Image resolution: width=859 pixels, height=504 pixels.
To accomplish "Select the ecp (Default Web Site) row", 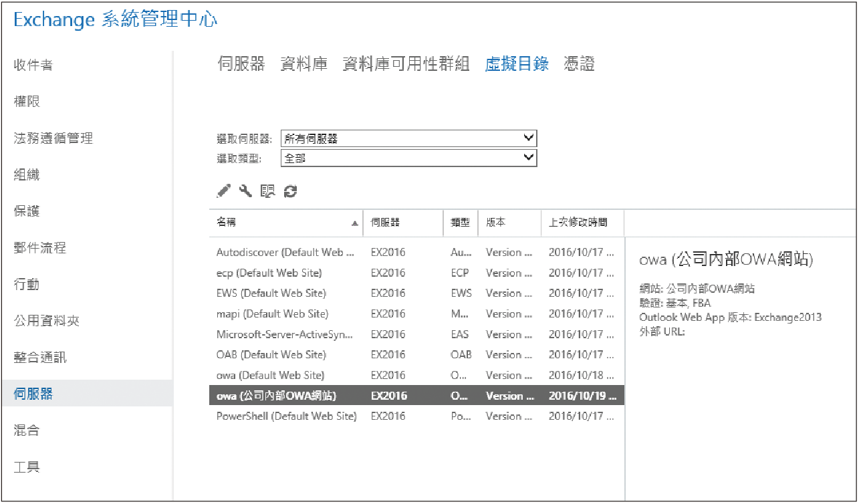I will click(x=416, y=273).
